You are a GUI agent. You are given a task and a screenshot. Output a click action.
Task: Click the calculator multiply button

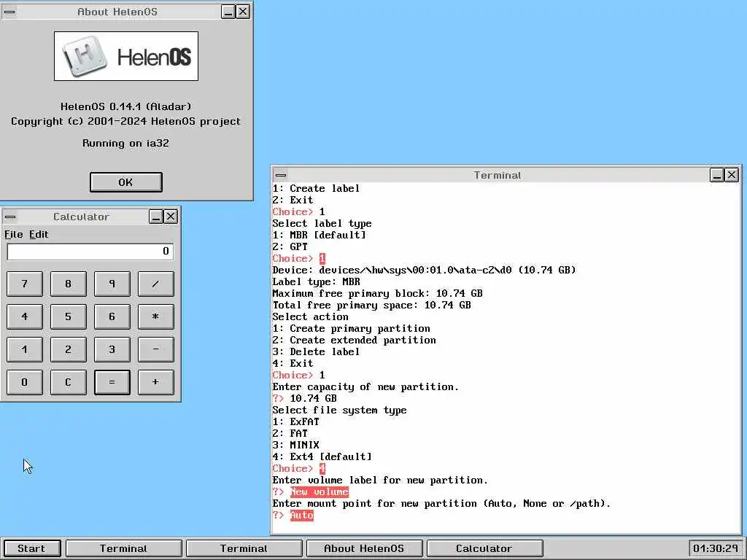[x=156, y=316]
